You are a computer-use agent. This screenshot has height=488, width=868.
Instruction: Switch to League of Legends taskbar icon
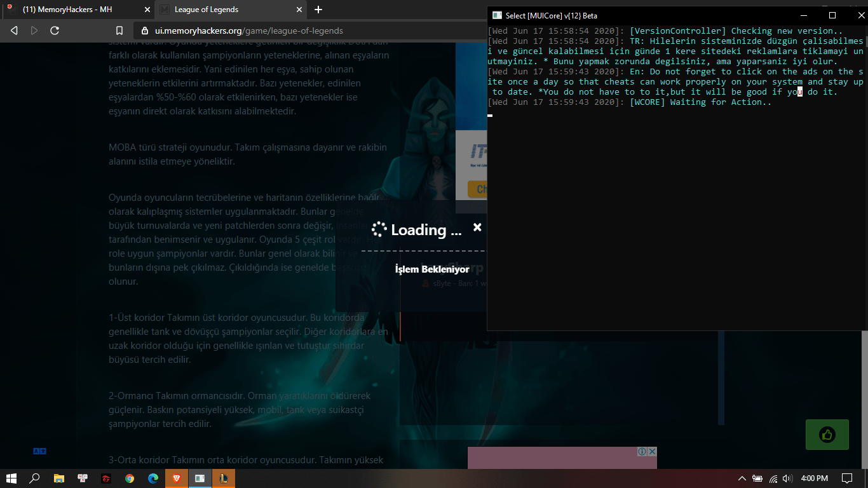224,478
